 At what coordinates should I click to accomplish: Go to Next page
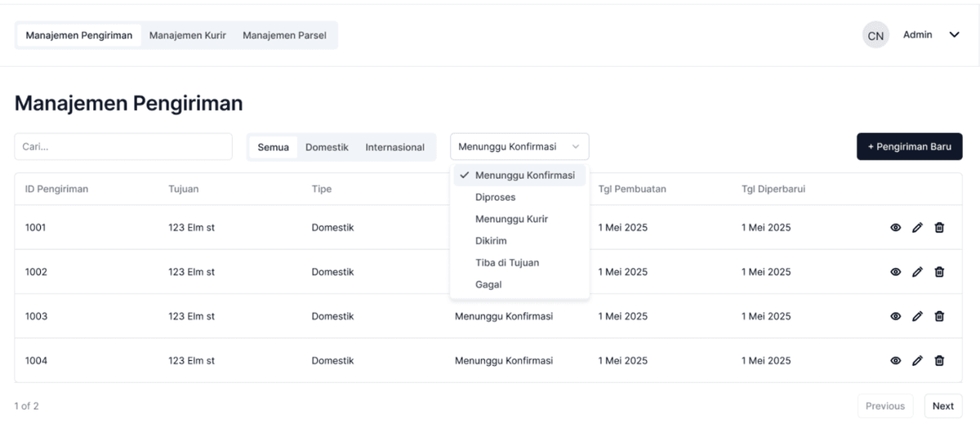point(943,406)
